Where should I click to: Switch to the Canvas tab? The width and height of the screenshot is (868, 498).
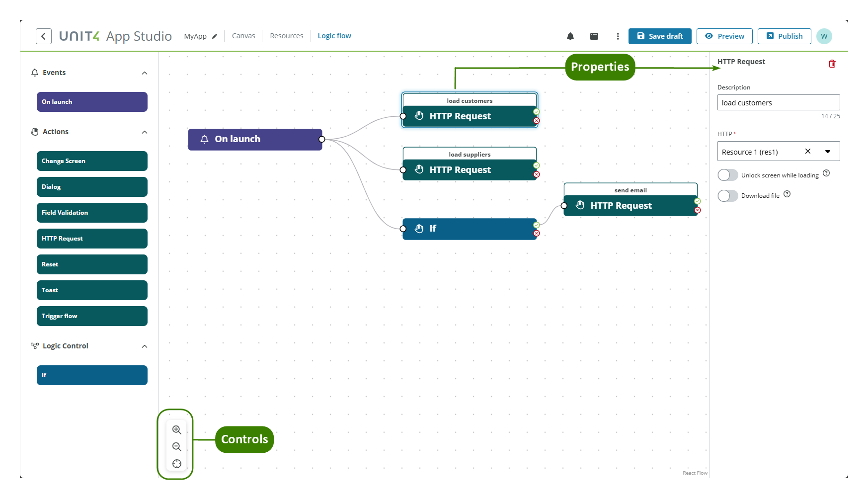[x=243, y=35]
